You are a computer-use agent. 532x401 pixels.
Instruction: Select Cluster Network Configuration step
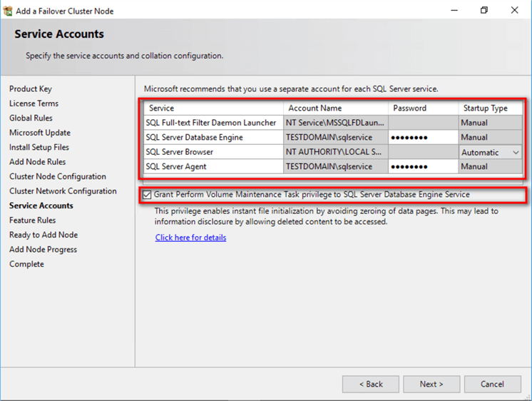(63, 191)
